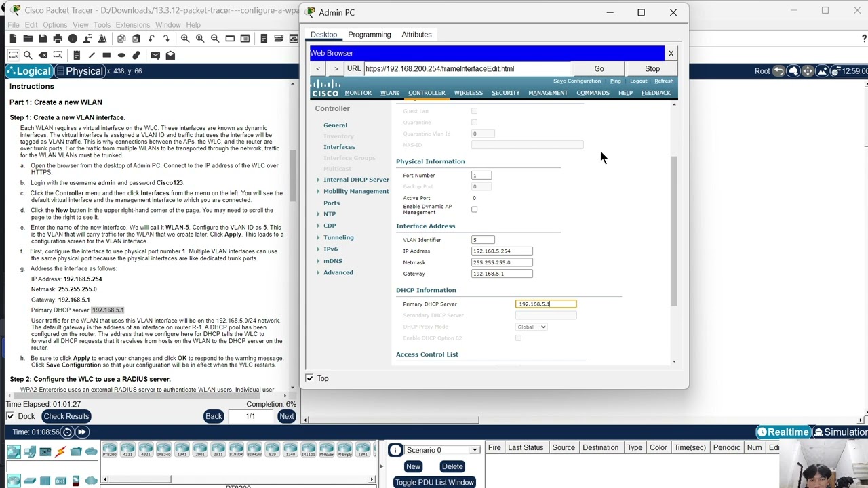
Task: Click Fast Forward Time icon
Action: pos(81,432)
